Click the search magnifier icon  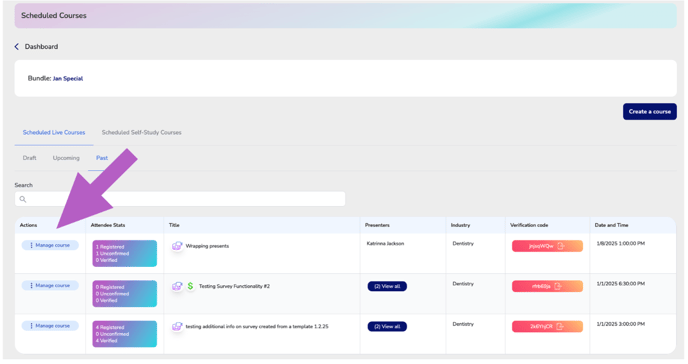pos(23,199)
